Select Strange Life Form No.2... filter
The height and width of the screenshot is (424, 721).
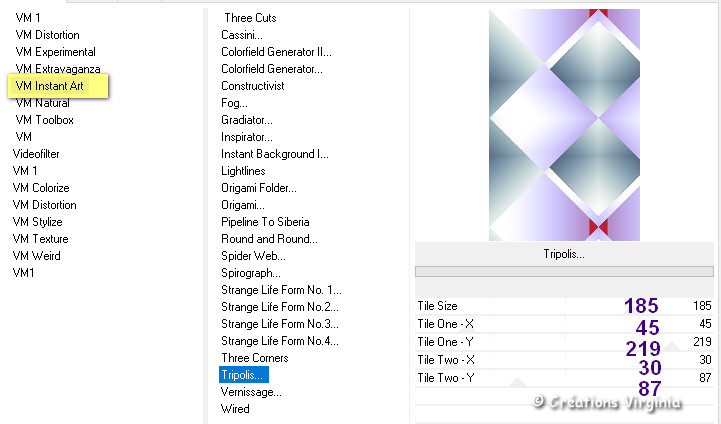coord(280,307)
